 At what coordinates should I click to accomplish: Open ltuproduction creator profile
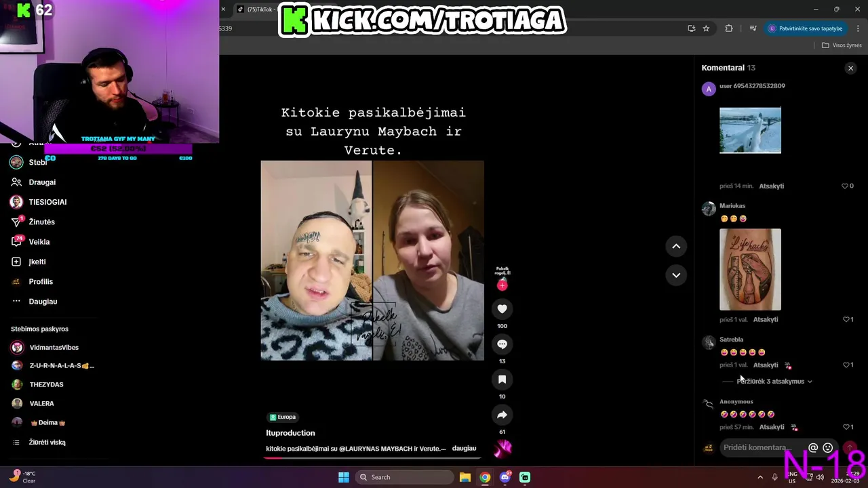click(290, 433)
